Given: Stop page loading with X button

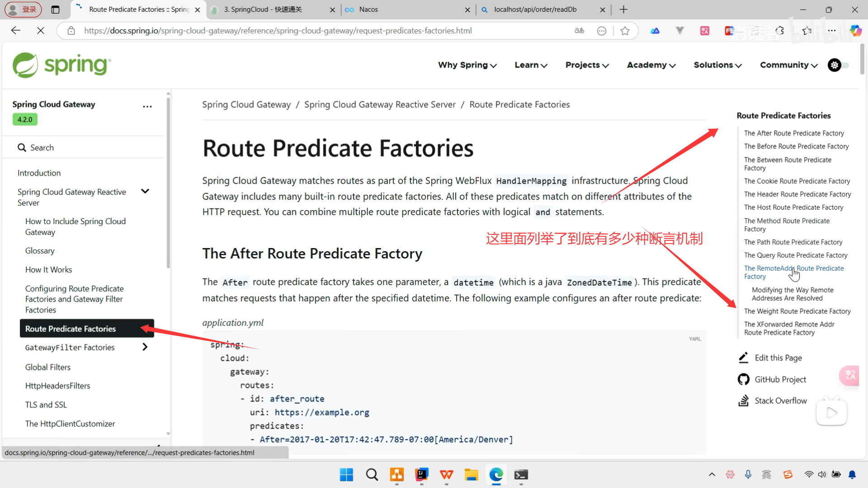Looking at the screenshot, I should pyautogui.click(x=41, y=31).
